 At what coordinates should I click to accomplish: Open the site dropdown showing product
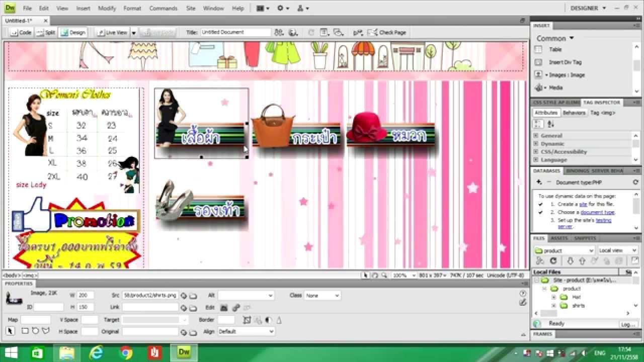(x=565, y=250)
